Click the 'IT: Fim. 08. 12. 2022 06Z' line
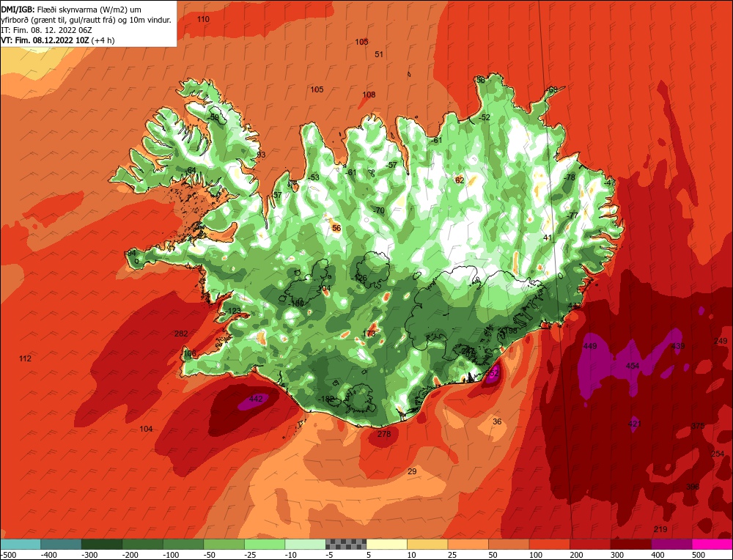Image resolution: width=733 pixels, height=560 pixels. pos(47,30)
